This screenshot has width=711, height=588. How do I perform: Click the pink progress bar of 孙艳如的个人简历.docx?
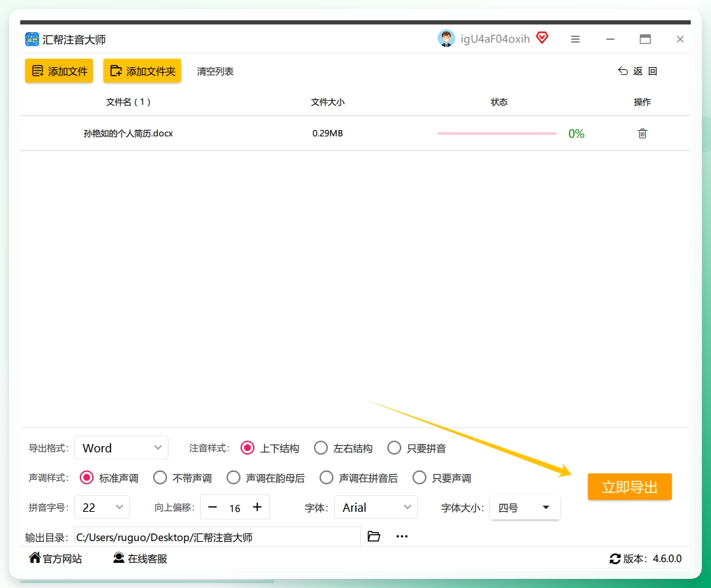coord(497,134)
